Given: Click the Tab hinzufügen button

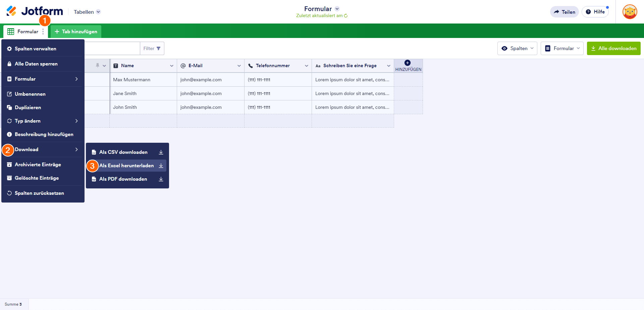Looking at the screenshot, I should [76, 32].
